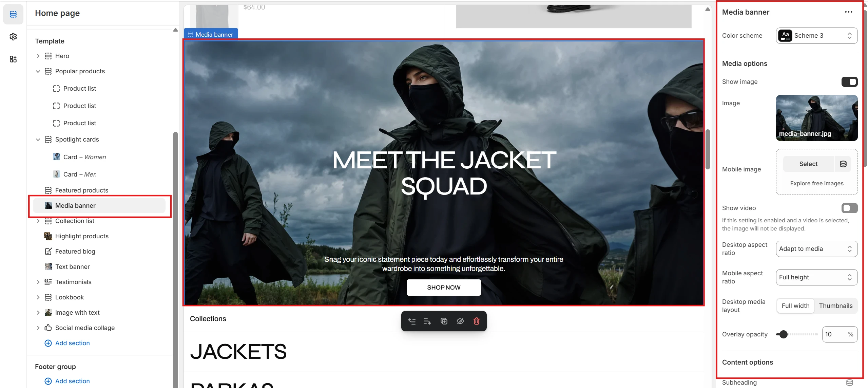Image resolution: width=868 pixels, height=388 pixels.
Task: Hide section using crossed-eye toolbar icon
Action: pos(460,321)
